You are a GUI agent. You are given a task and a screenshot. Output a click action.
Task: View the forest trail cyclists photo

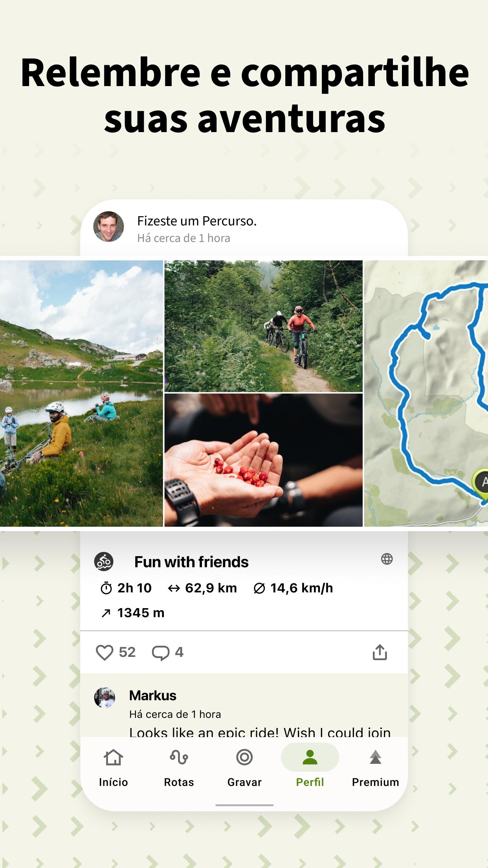[263, 326]
